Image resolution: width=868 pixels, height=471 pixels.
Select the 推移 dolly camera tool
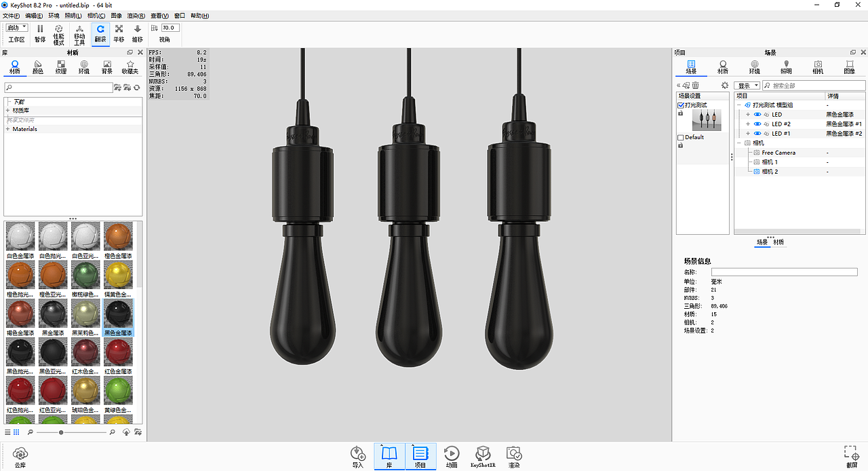point(138,33)
